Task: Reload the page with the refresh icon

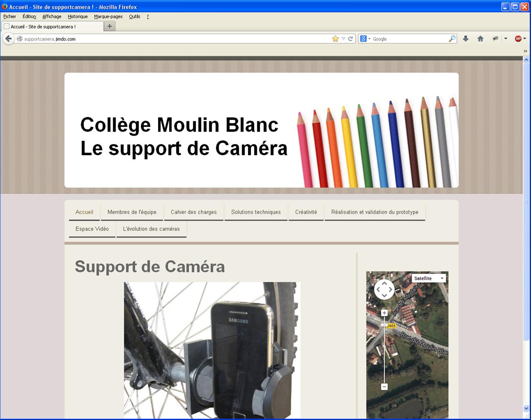Action: pyautogui.click(x=351, y=39)
